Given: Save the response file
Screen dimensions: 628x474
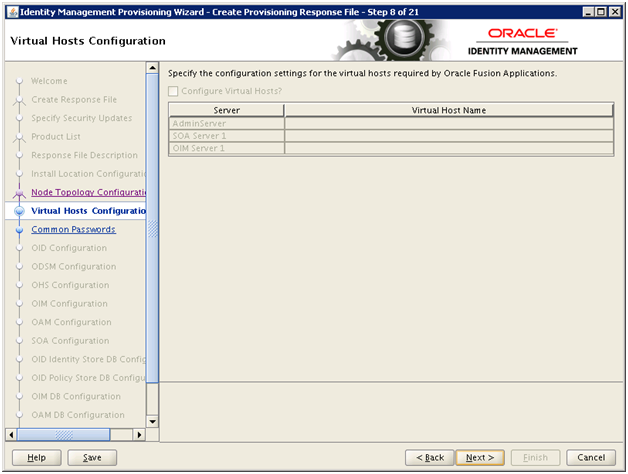Looking at the screenshot, I should (92, 458).
